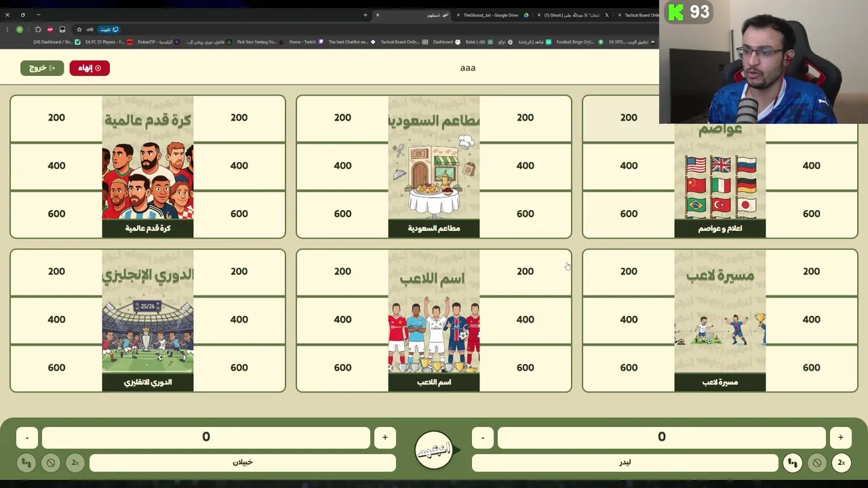Viewport: 868px width, 488px height.
Task: Pick right 400 question in مسيرة لاعب
Action: (x=811, y=320)
